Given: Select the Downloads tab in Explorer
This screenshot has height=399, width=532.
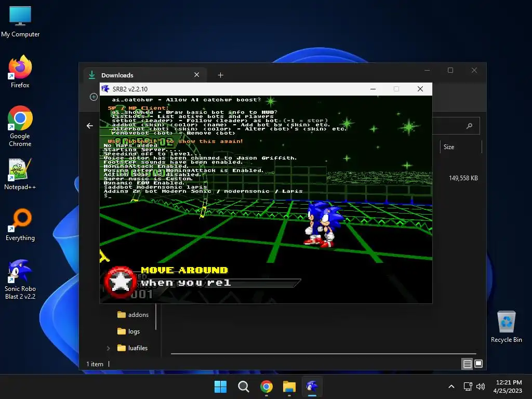Looking at the screenshot, I should point(144,75).
